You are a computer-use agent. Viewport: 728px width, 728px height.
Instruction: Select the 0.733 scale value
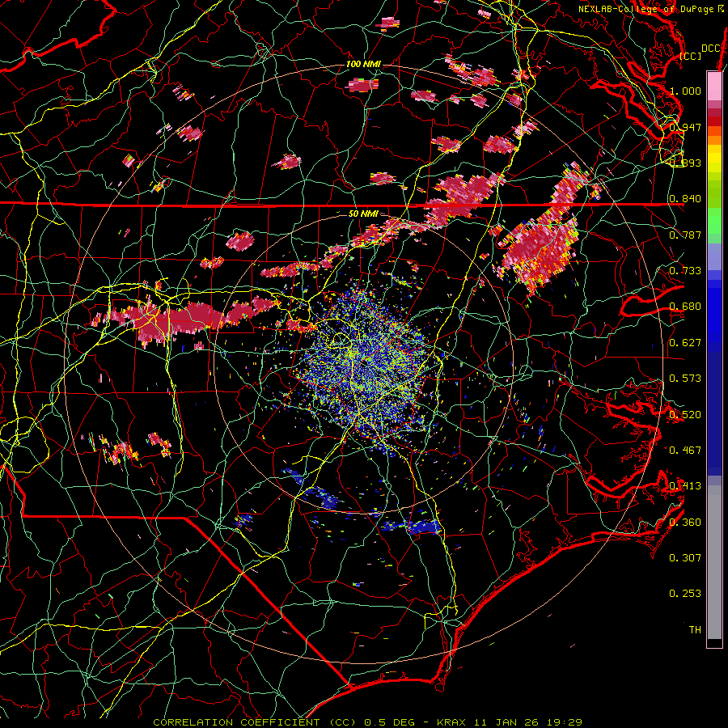(x=685, y=270)
